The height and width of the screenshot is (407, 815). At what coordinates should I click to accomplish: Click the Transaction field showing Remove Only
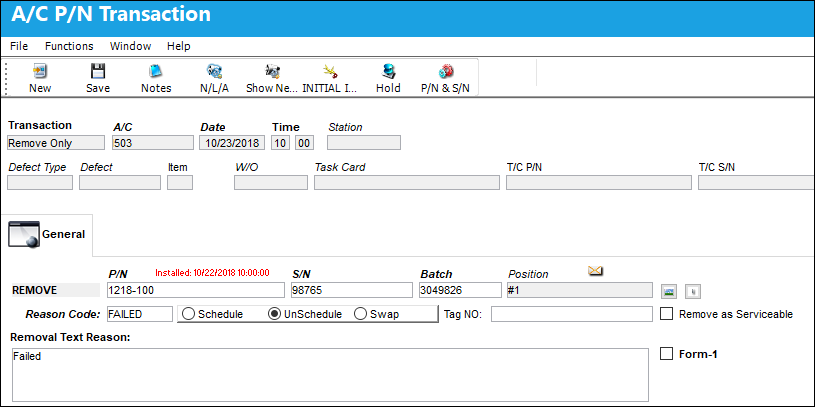coord(56,143)
